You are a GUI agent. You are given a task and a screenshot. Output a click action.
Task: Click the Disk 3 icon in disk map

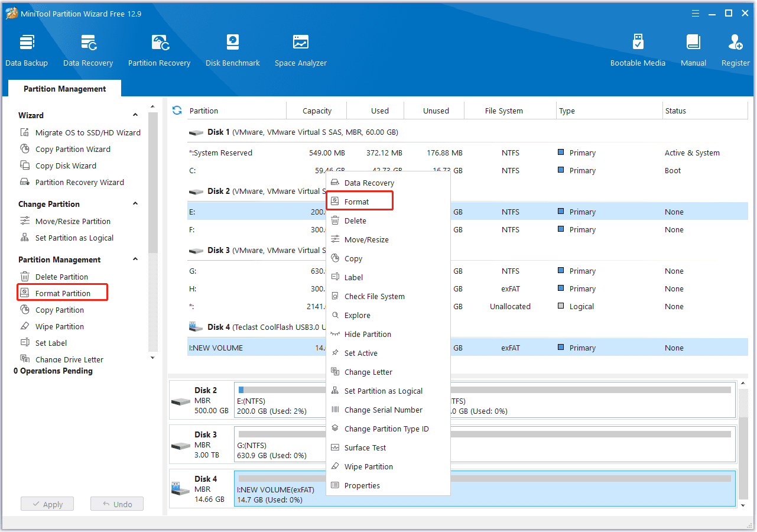[x=180, y=445]
